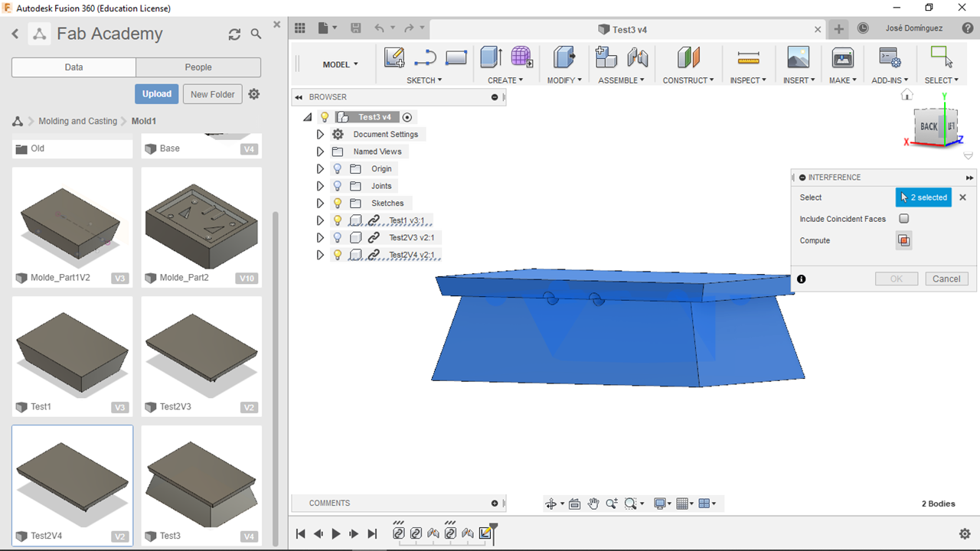Click the Create Sketch icon in the toolbar

tap(394, 57)
